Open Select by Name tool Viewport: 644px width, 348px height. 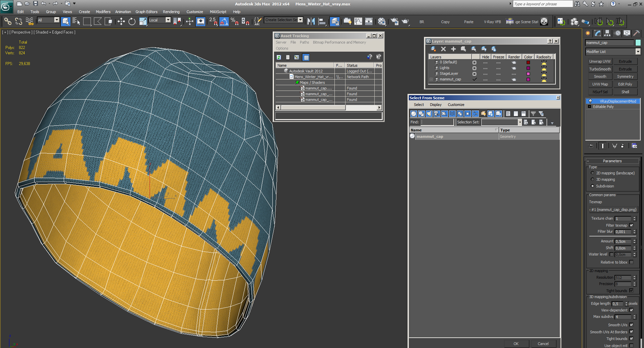76,21
